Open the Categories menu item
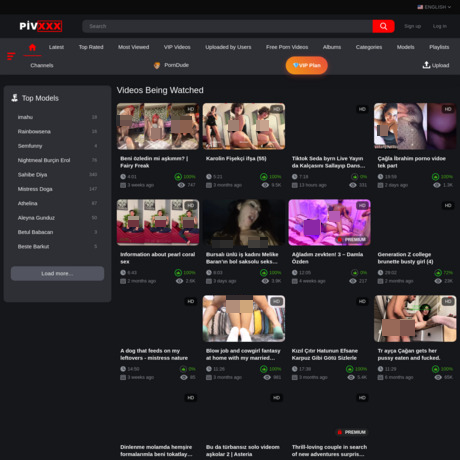The image size is (460, 460). 369,47
